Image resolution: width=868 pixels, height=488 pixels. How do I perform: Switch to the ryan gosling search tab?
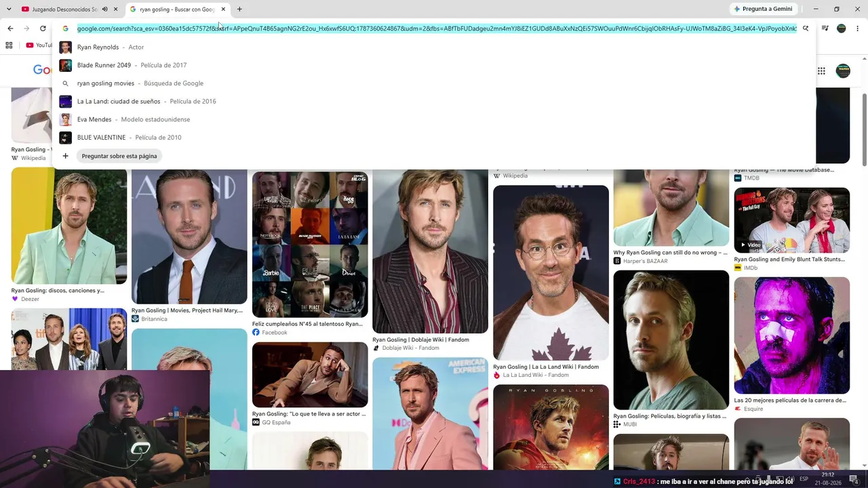(178, 9)
